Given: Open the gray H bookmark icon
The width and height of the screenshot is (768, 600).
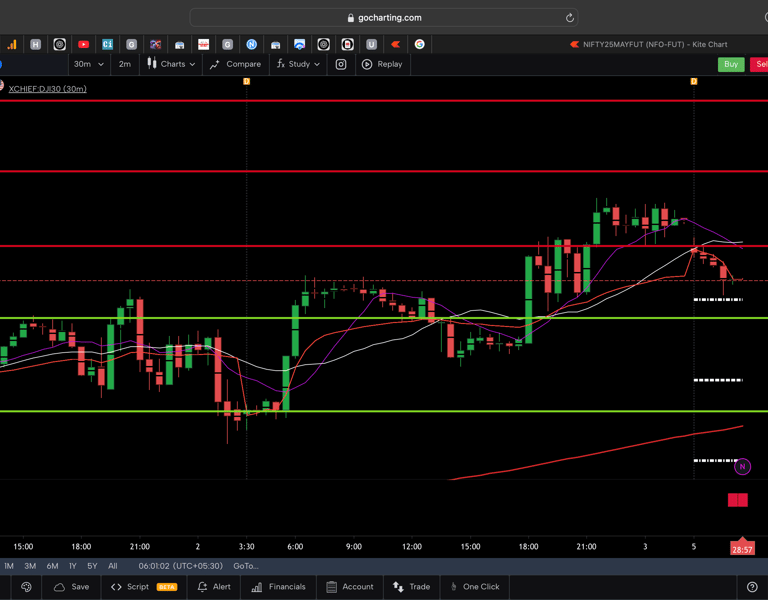Looking at the screenshot, I should 35,45.
